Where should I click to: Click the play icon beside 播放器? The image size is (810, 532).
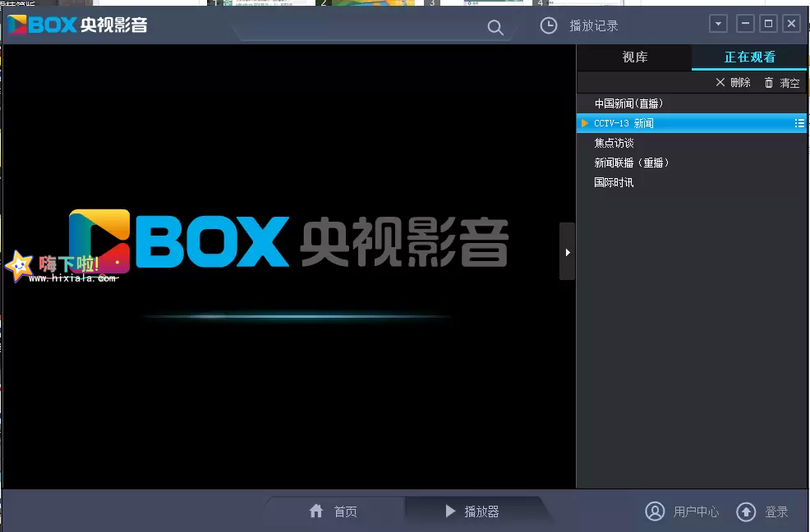(450, 511)
